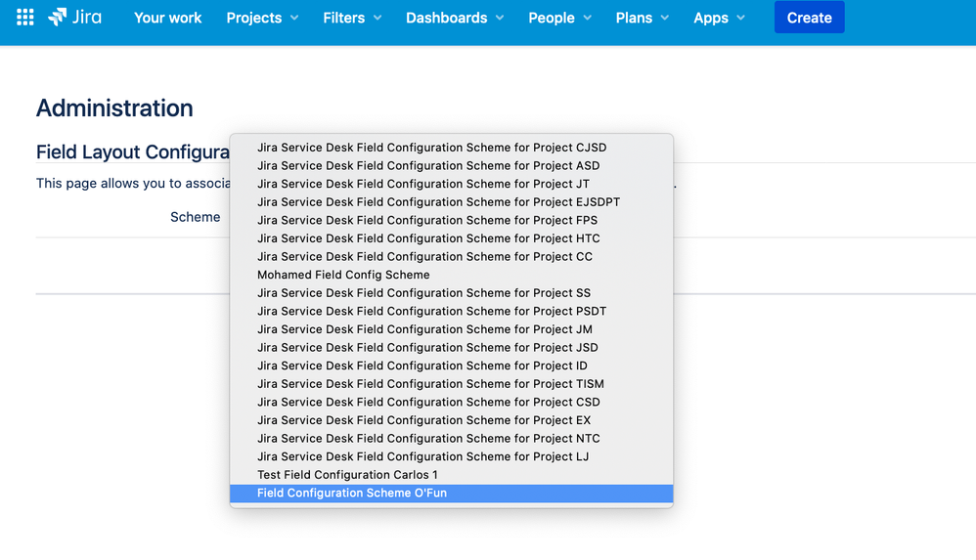Select scheme for Project HTC
This screenshot has width=976, height=560.
pyautogui.click(x=451, y=238)
